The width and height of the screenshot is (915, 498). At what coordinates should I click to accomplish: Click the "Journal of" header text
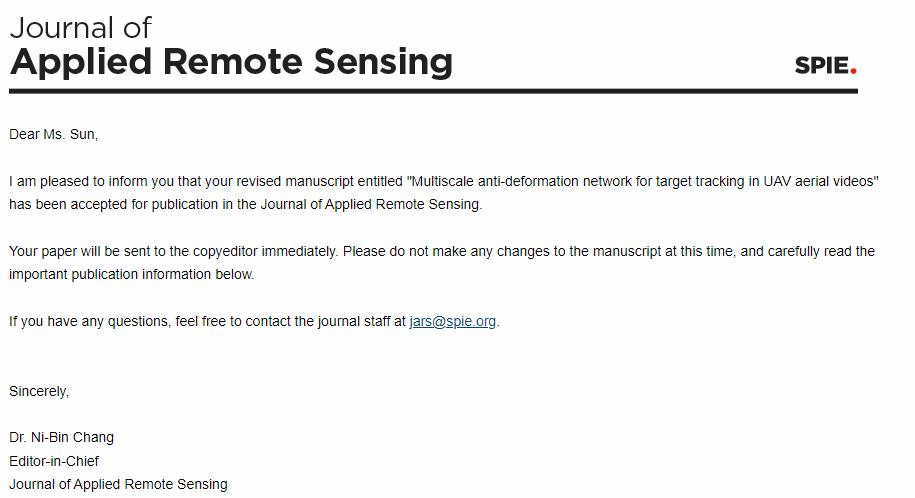point(80,27)
